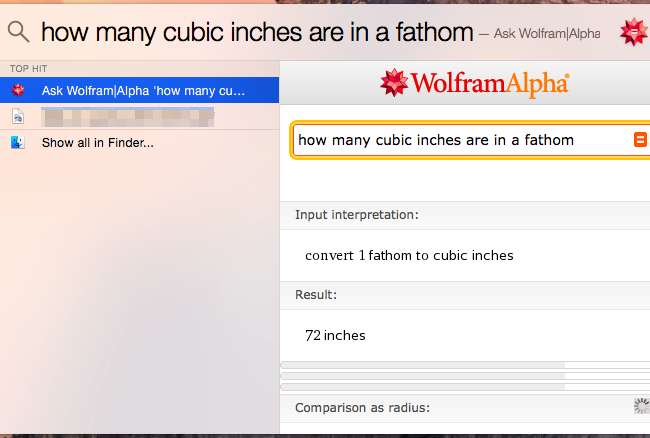Click the blurred document result icon
Screen dimensions: 650x438
[x=18, y=116]
